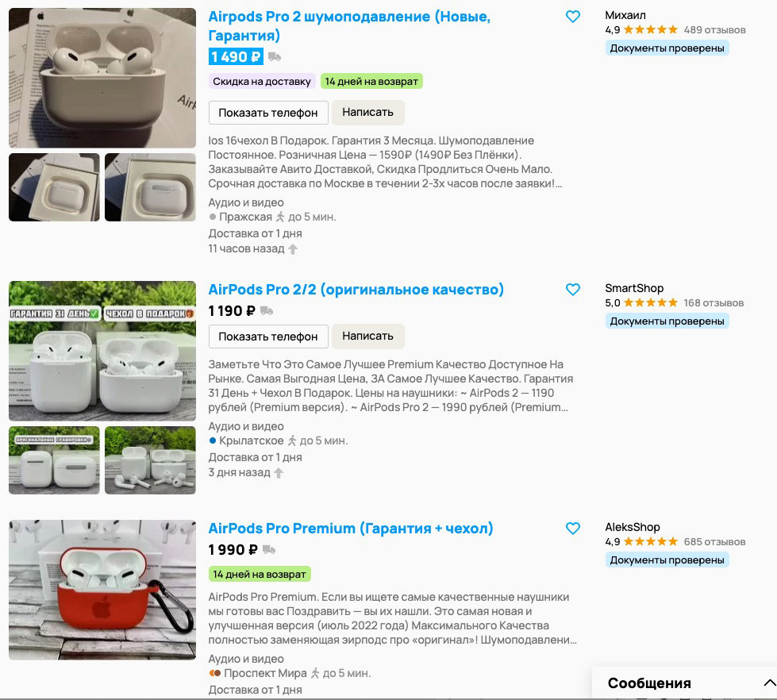This screenshot has height=700, width=777.
Task: Click the 'Скидка на доставку' badge
Action: pyautogui.click(x=262, y=81)
